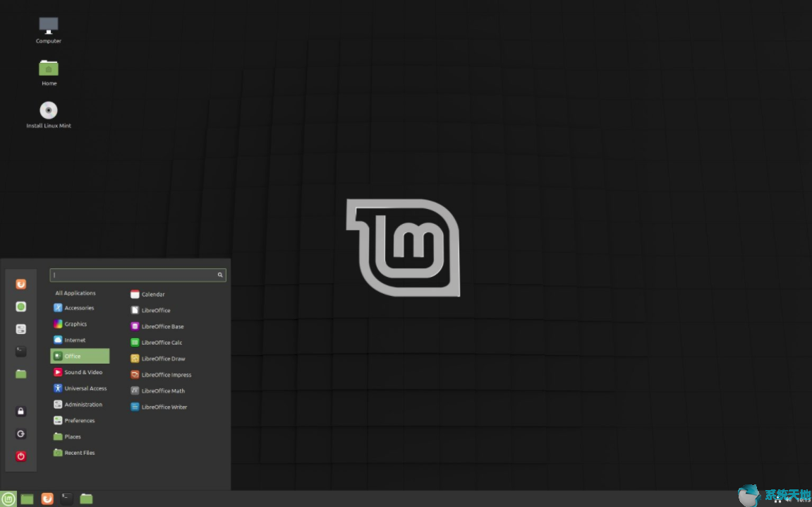The height and width of the screenshot is (507, 812).
Task: Open the Graphics category
Action: [80, 324]
